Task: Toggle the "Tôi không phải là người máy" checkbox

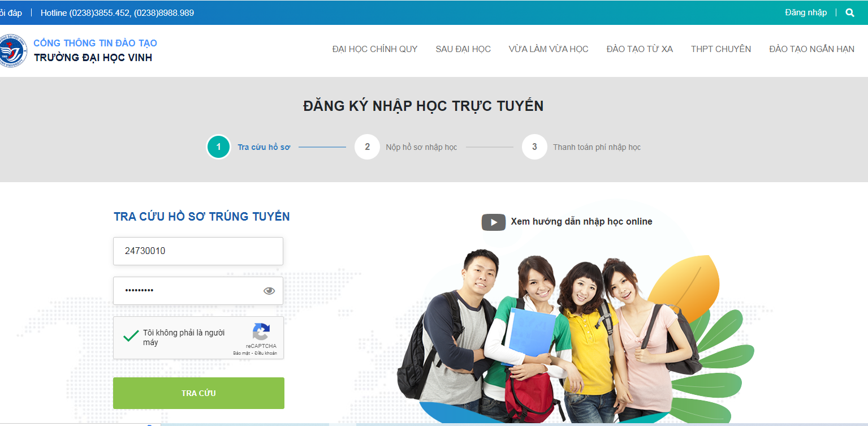Action: 131,336
